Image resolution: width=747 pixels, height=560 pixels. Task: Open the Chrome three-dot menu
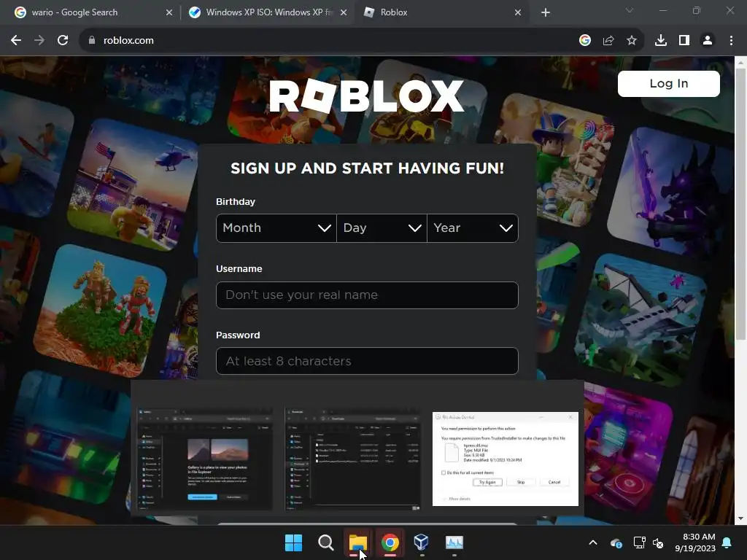tap(731, 41)
